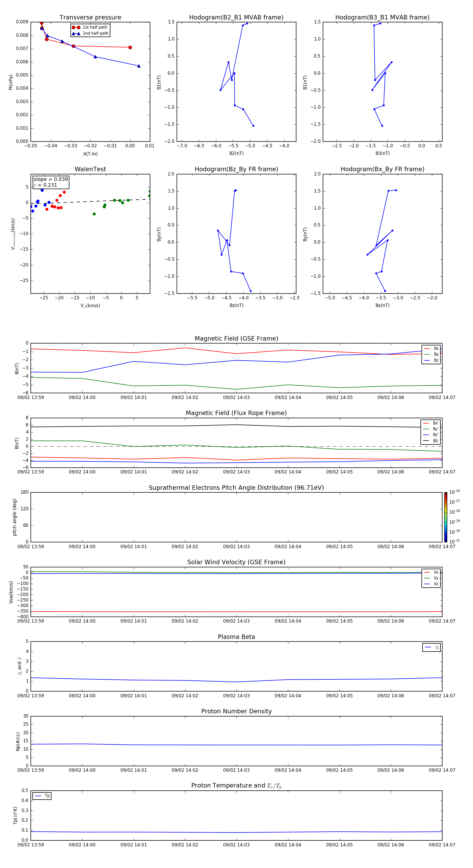Click the 'Bx(nT)' x-axis label
The width and height of the screenshot is (473, 868).
(382, 305)
